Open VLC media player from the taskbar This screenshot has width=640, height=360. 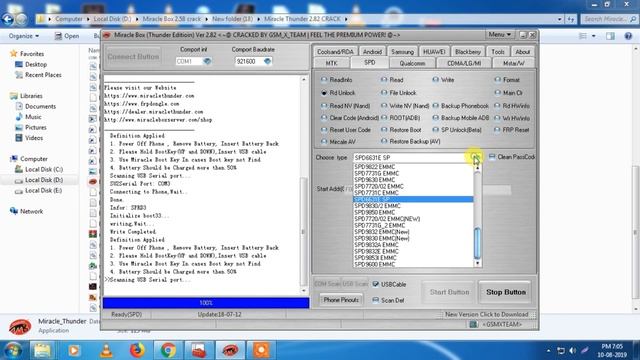(x=106, y=350)
